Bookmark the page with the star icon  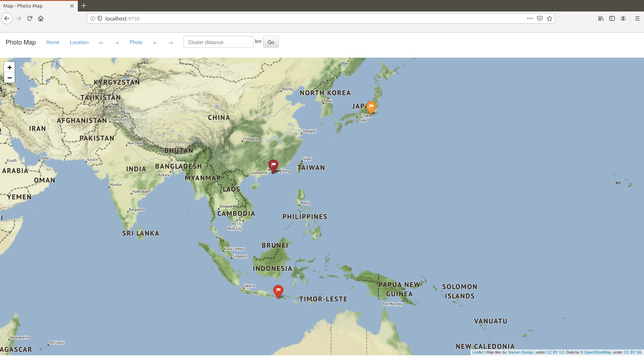(549, 18)
